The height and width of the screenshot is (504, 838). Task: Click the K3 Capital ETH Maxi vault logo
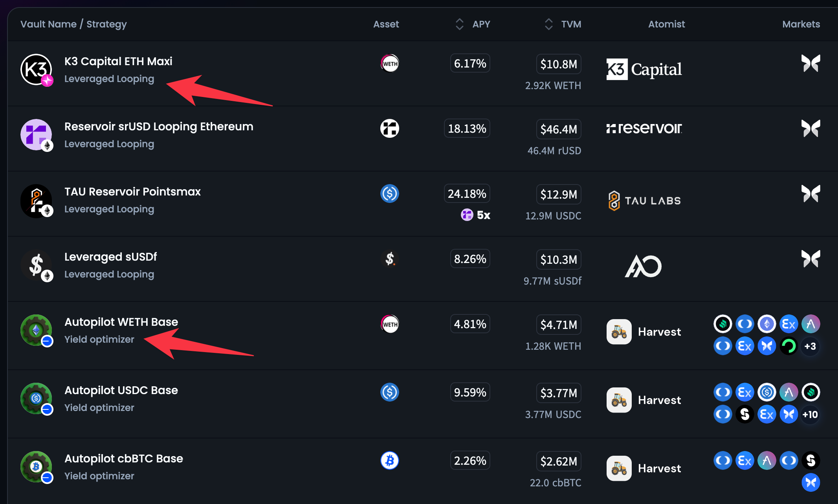click(x=36, y=69)
